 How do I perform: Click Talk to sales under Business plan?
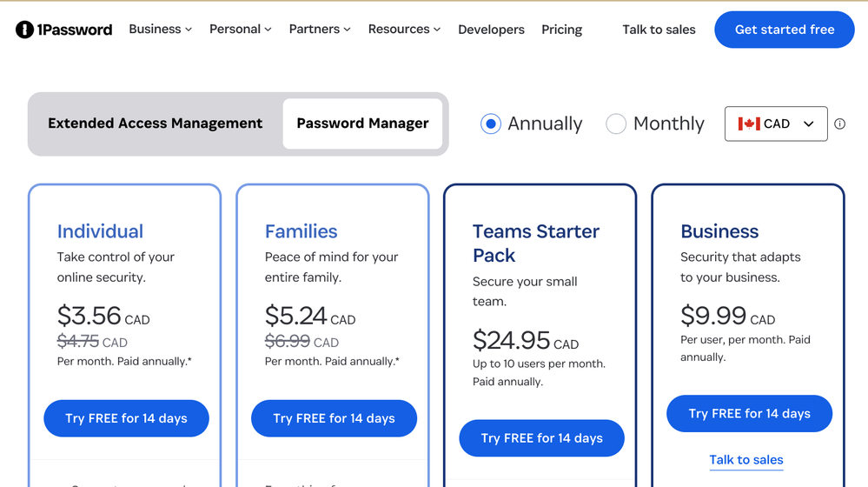coord(746,460)
